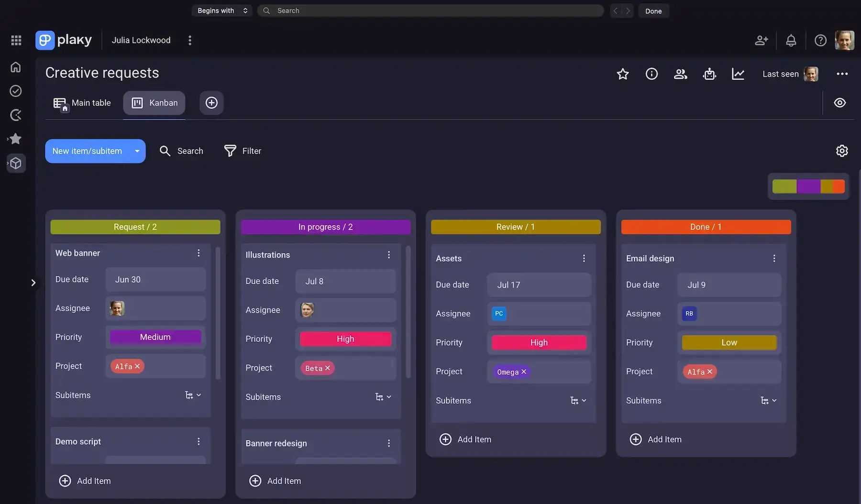
Task: Open the automations robot icon
Action: tap(709, 74)
